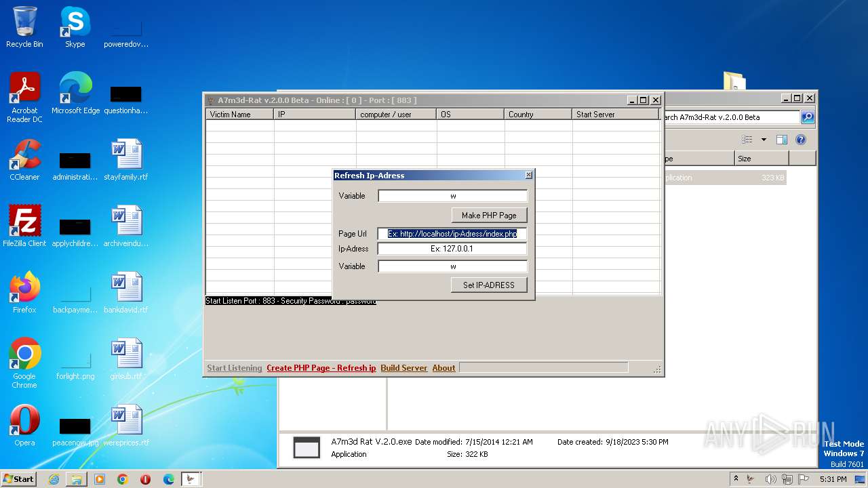Select the wereprices.rtf desktop file
This screenshot has width=868, height=488.
126,425
